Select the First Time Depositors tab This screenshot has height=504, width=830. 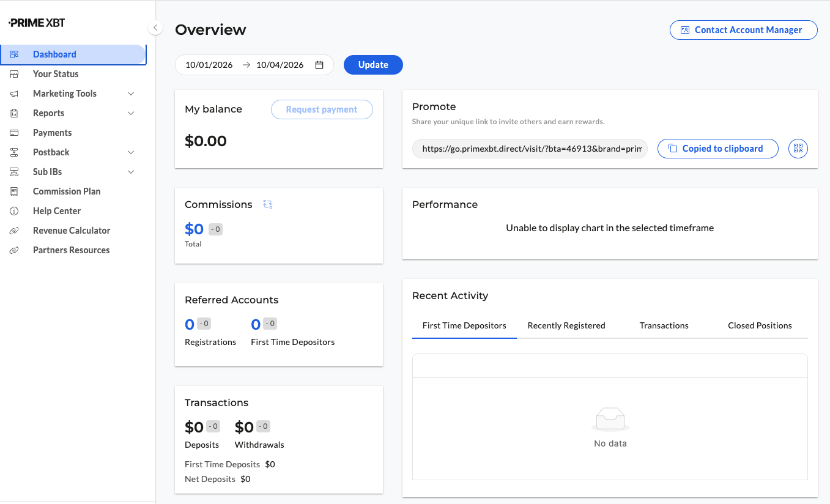point(464,325)
